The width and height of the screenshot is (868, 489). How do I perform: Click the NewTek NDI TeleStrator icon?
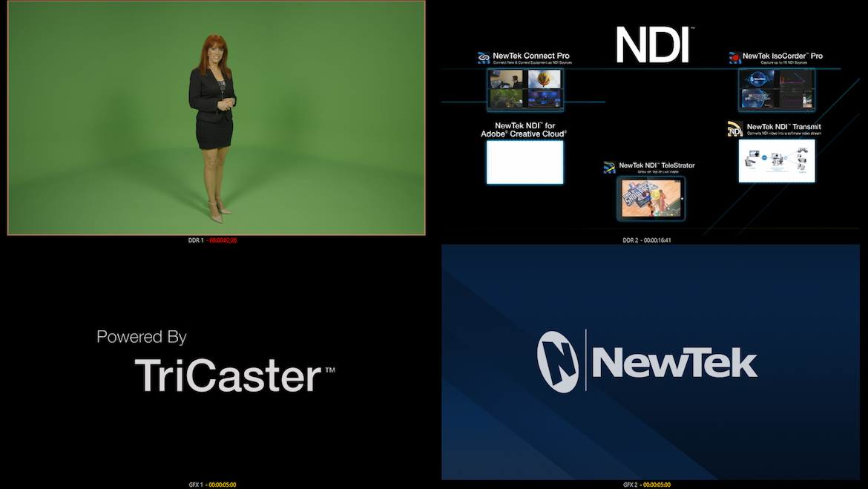pos(609,167)
